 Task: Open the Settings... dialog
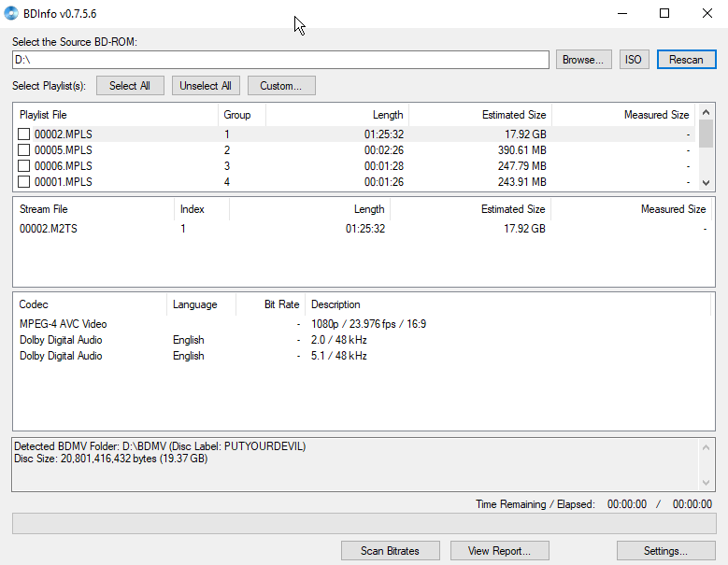665,551
